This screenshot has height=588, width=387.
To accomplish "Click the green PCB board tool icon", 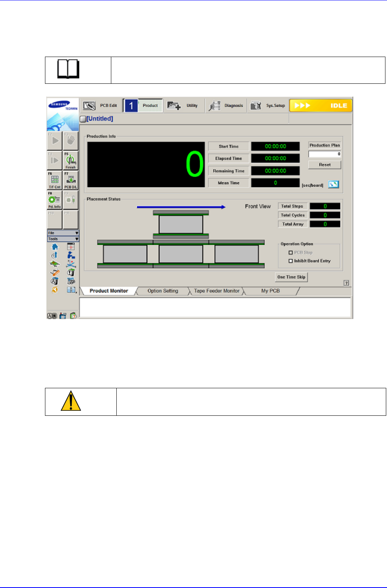I will pyautogui.click(x=55, y=264).
